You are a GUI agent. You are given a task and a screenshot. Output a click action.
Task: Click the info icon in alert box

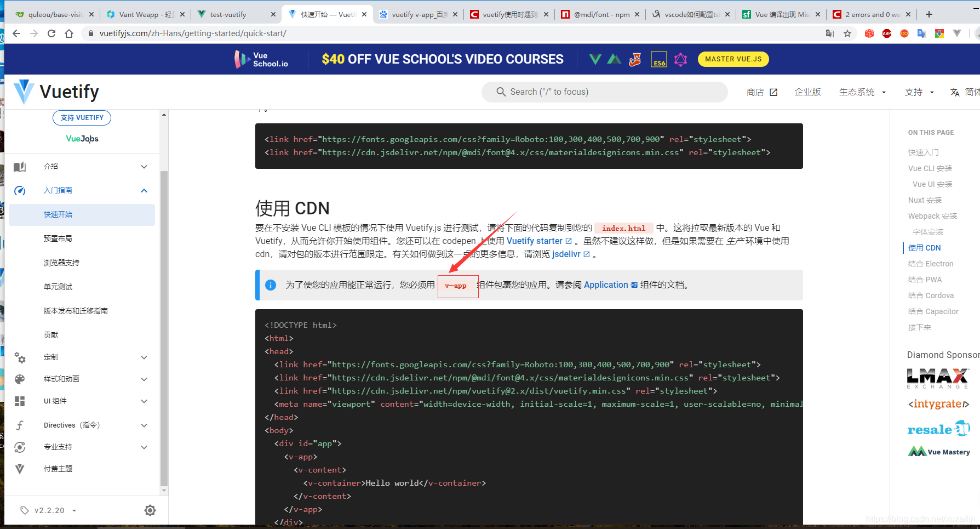pyautogui.click(x=271, y=285)
